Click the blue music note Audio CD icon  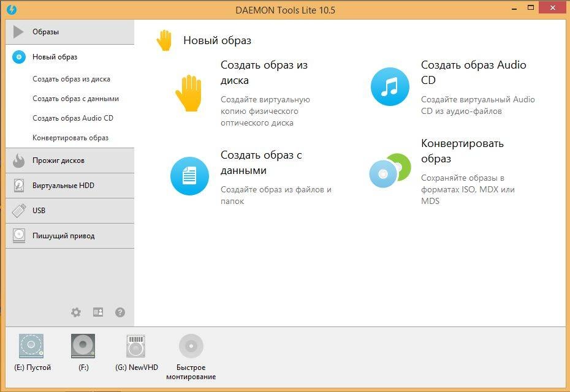coord(390,87)
